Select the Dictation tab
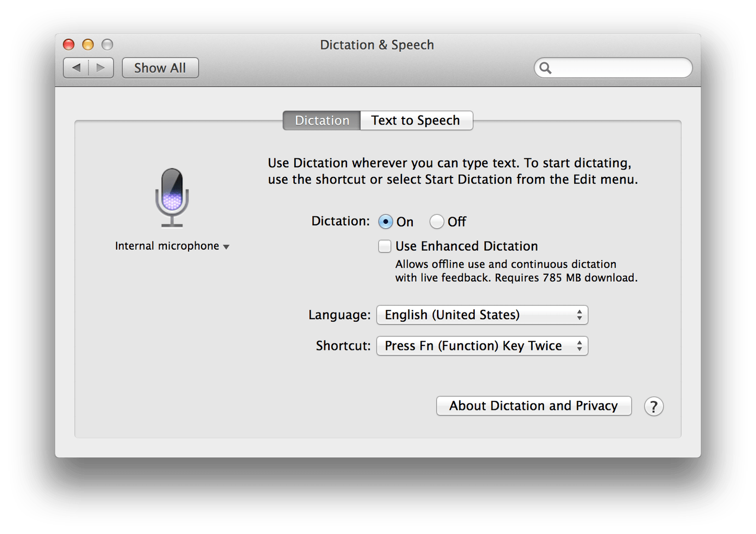 (322, 121)
